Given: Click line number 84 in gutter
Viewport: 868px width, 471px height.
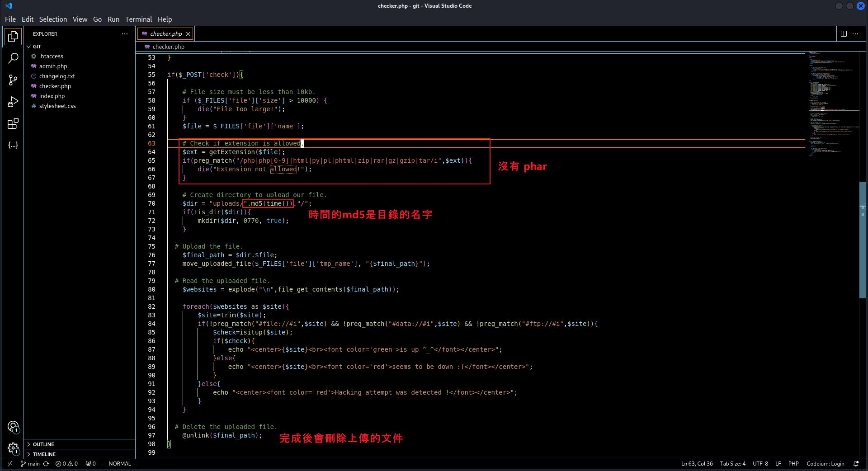Looking at the screenshot, I should (x=151, y=324).
